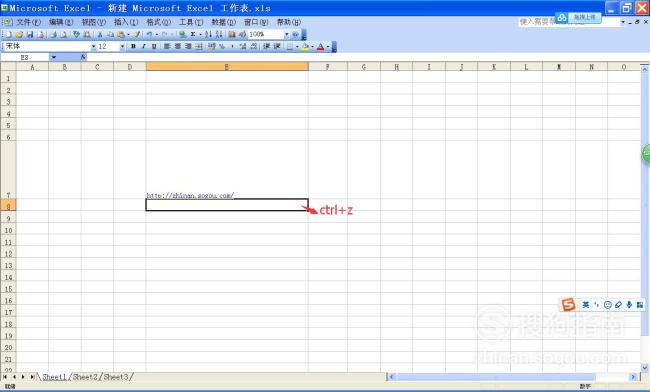
Task: Click the Cut scissors icon
Action: (x=100, y=34)
